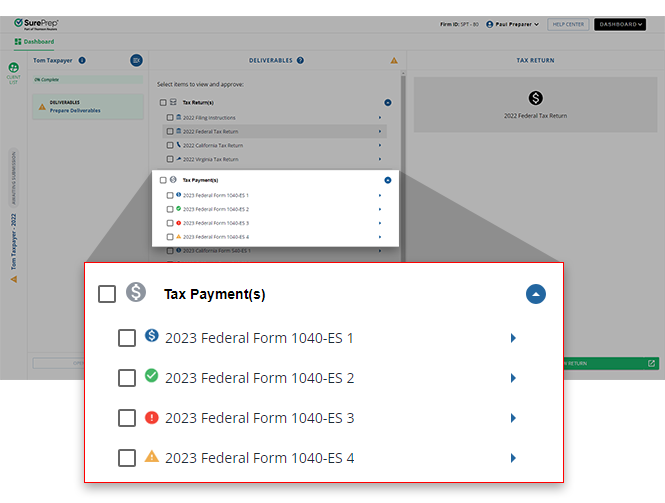Click the California state icon in the list
The height and width of the screenshot is (503, 665).
(179, 145)
